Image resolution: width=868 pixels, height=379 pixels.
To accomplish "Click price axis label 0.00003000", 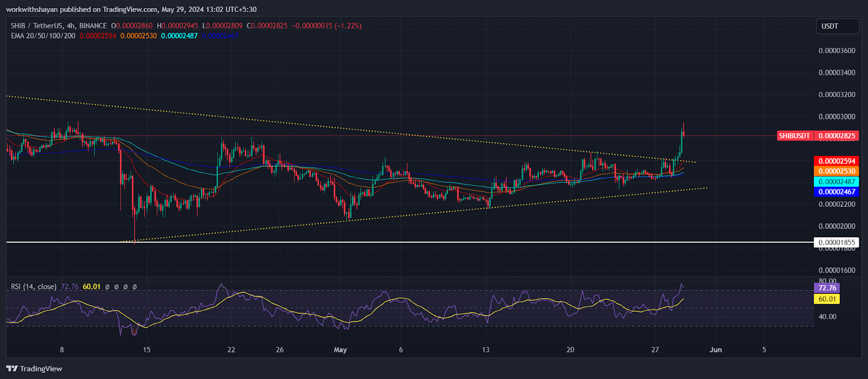I will [837, 117].
